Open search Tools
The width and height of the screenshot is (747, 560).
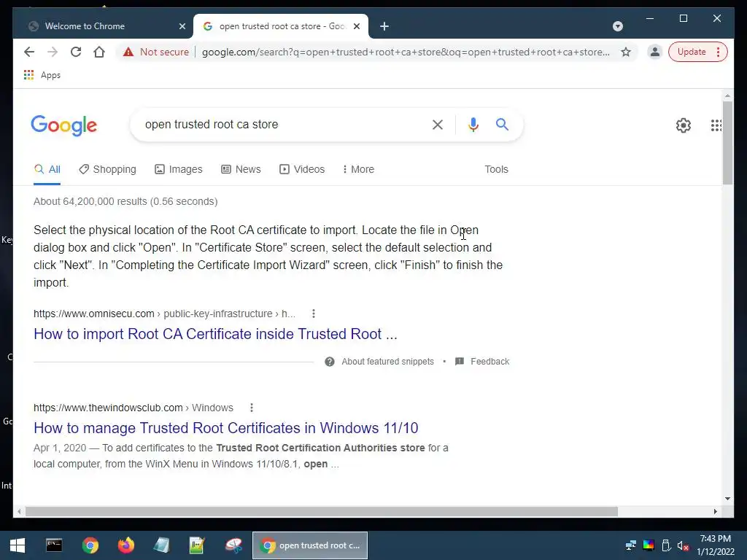tap(496, 169)
